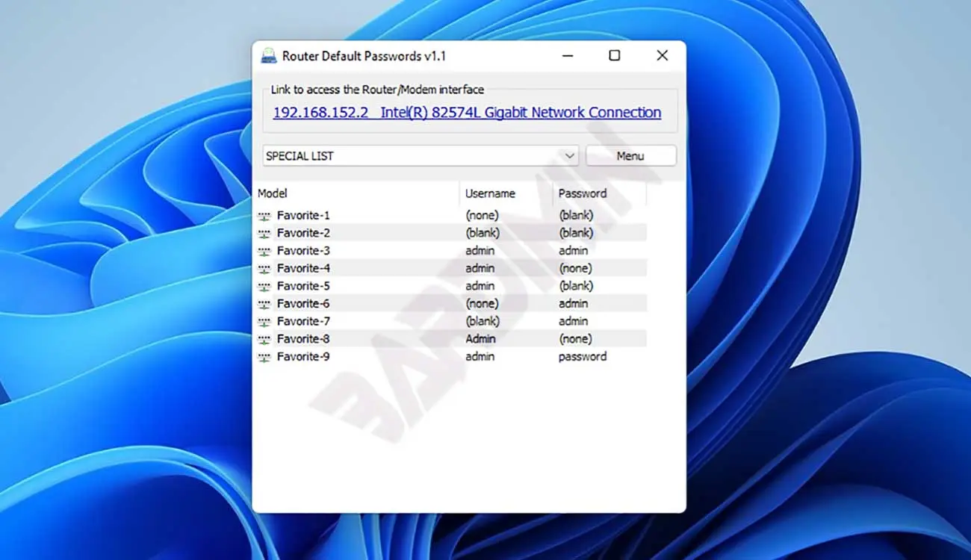Open the Menu button
The width and height of the screenshot is (971, 560).
tap(630, 156)
